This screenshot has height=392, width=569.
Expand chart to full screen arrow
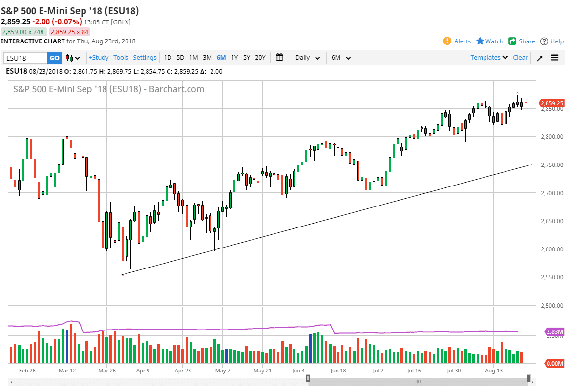pos(540,58)
